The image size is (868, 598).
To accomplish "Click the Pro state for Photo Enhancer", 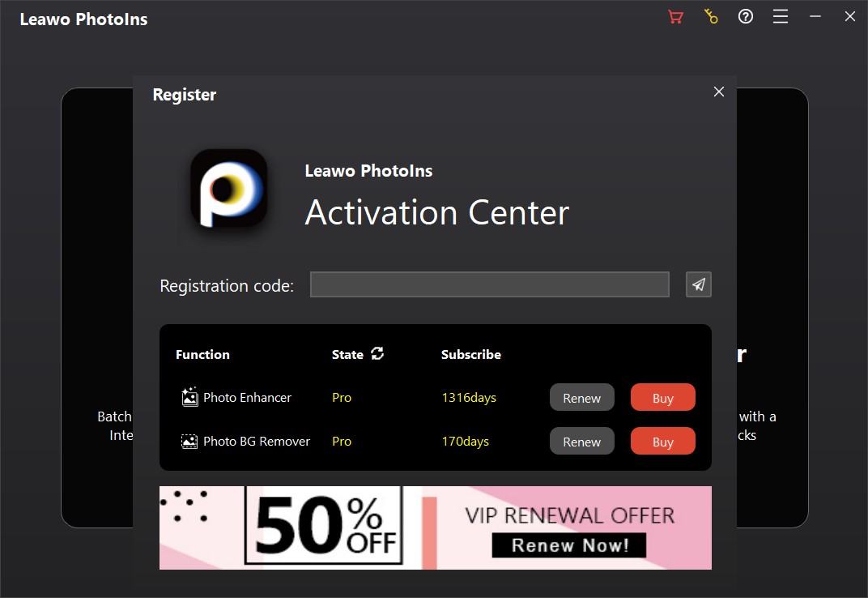I will 342,398.
